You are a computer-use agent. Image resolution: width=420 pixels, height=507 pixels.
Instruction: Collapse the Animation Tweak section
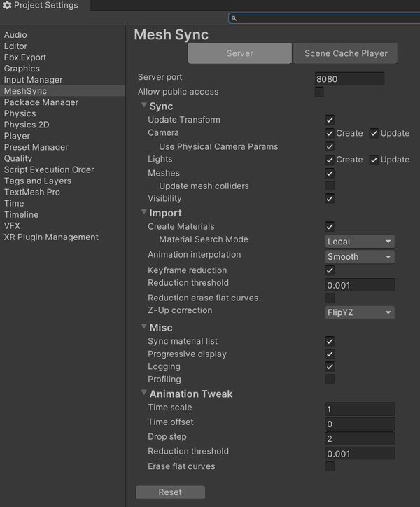coord(144,394)
